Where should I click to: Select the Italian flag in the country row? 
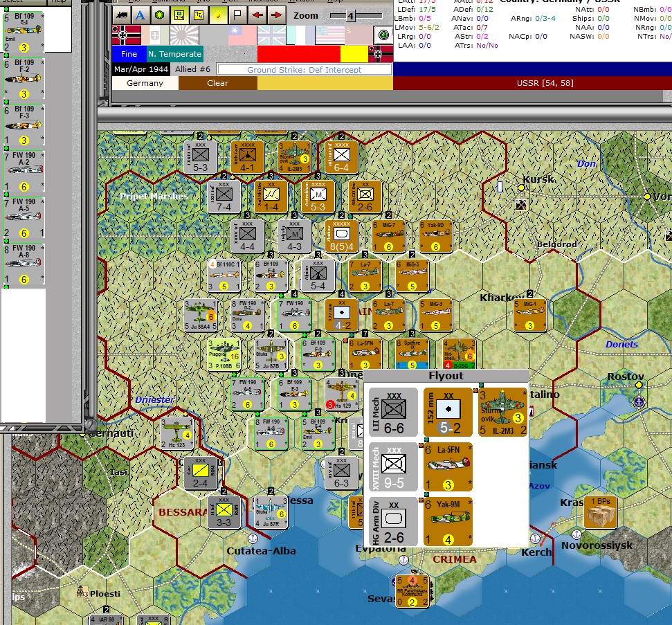coord(155,35)
